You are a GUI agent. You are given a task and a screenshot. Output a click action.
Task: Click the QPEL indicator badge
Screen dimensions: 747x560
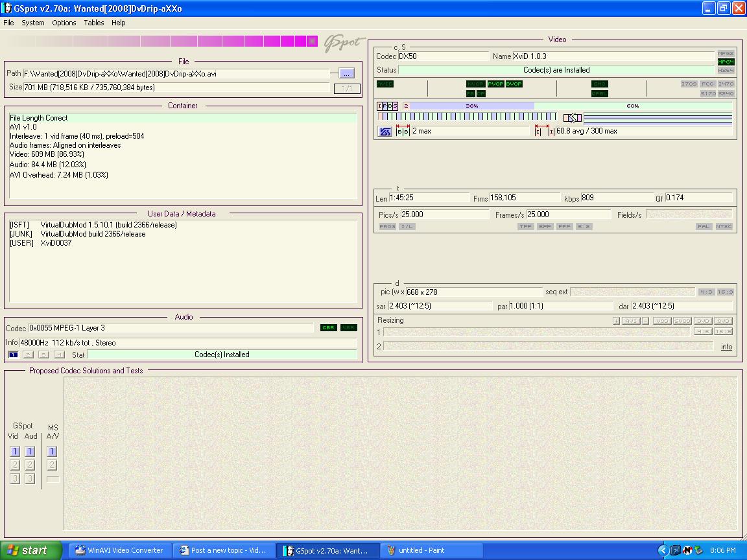[599, 93]
